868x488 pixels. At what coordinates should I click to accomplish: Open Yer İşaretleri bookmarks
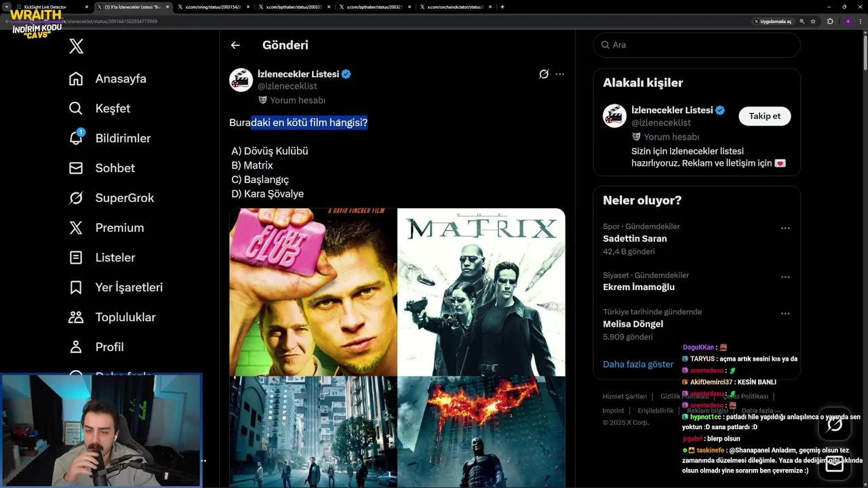tap(116, 287)
